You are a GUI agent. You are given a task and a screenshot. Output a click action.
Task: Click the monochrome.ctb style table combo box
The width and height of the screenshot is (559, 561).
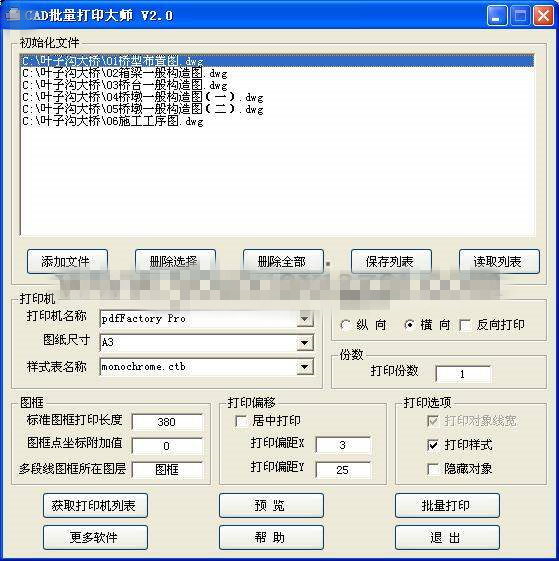point(207,367)
